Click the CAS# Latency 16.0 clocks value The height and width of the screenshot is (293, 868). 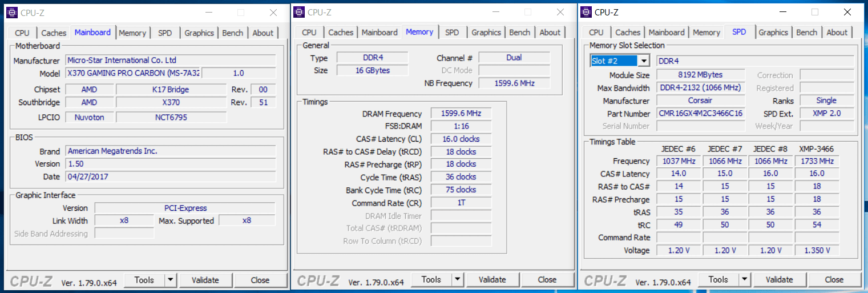461,139
